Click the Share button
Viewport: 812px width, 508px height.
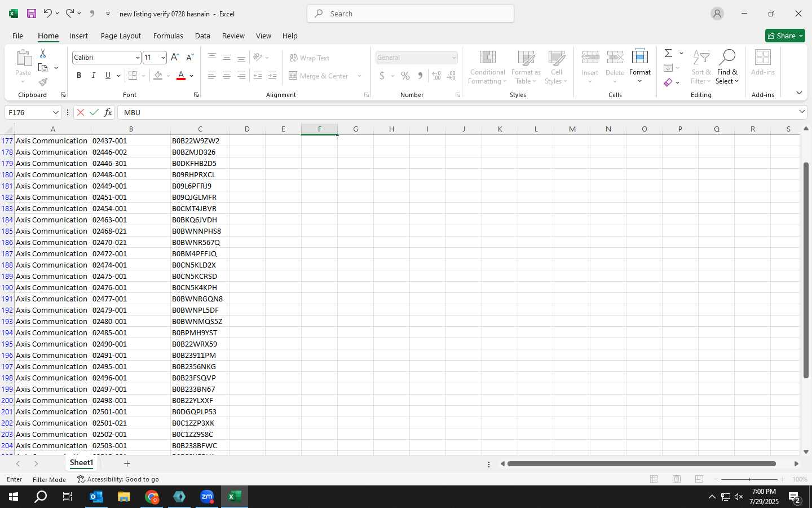785,36
